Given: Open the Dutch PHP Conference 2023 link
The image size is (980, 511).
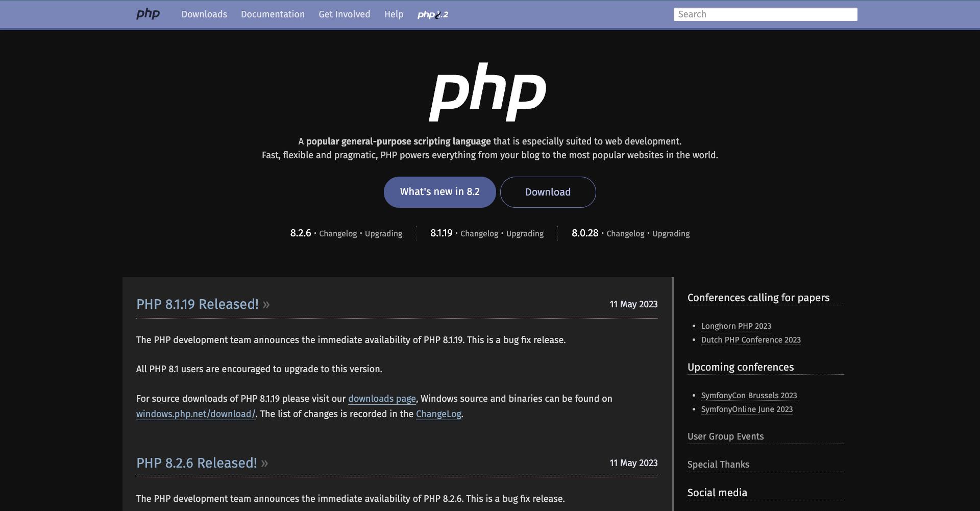Looking at the screenshot, I should pyautogui.click(x=750, y=339).
